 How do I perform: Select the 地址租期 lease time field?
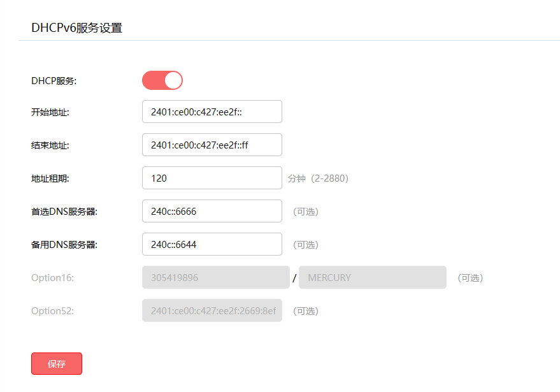coord(212,178)
